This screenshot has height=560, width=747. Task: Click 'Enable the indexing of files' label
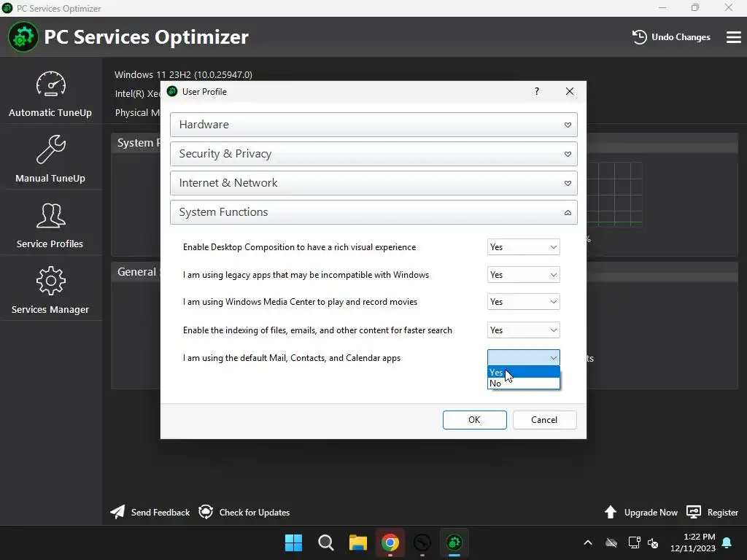tap(317, 330)
